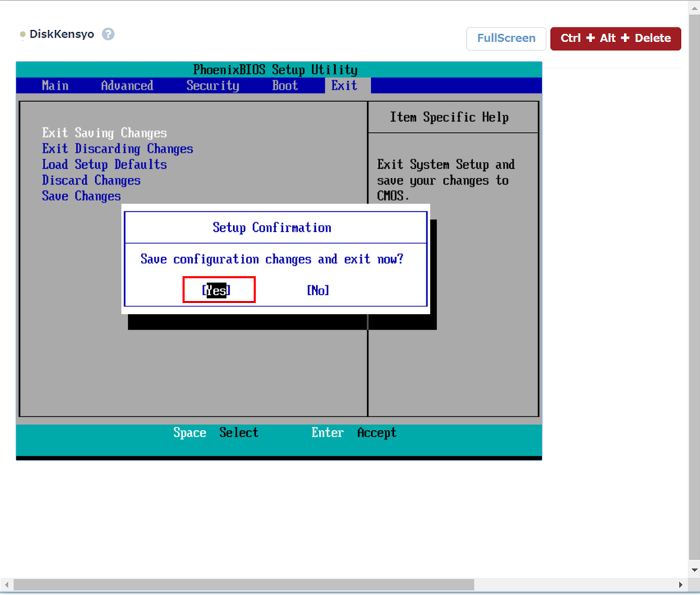Open the Advanced BIOS tab

(x=127, y=85)
